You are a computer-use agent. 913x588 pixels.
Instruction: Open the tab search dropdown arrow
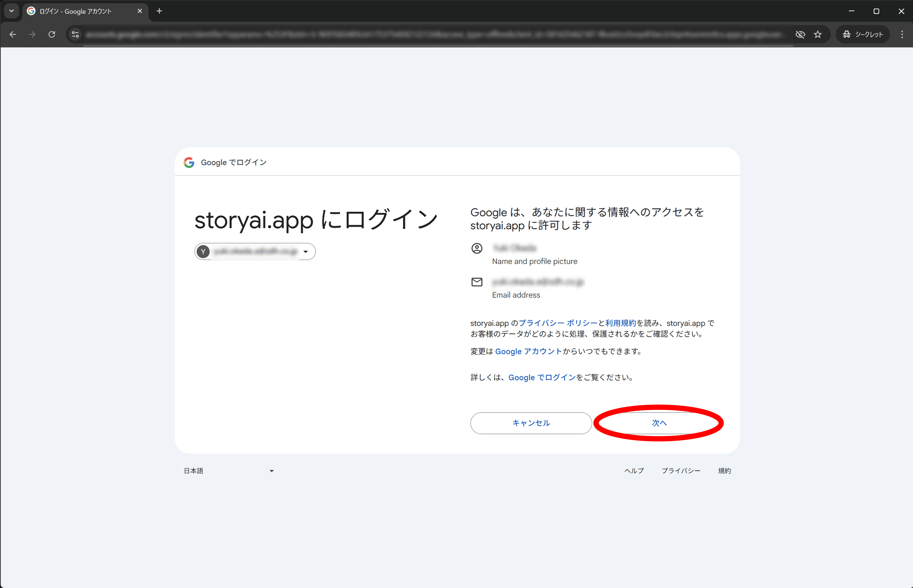(x=11, y=11)
